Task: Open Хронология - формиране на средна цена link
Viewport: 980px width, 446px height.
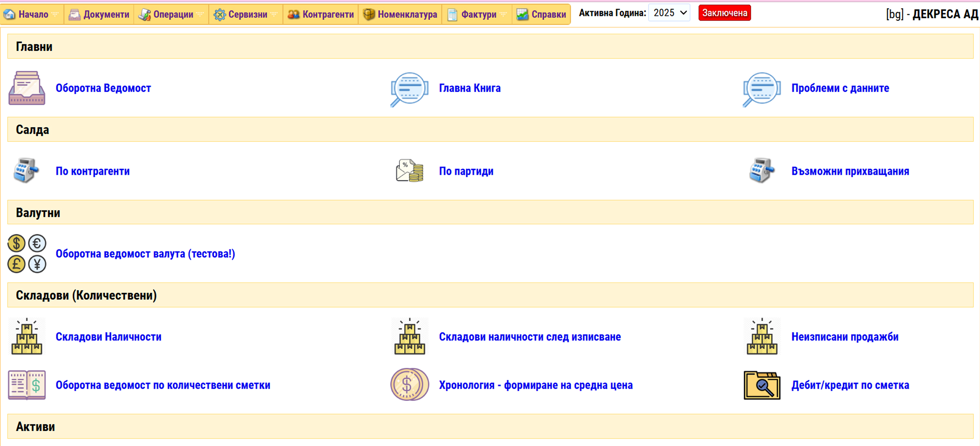Action: coord(536,385)
